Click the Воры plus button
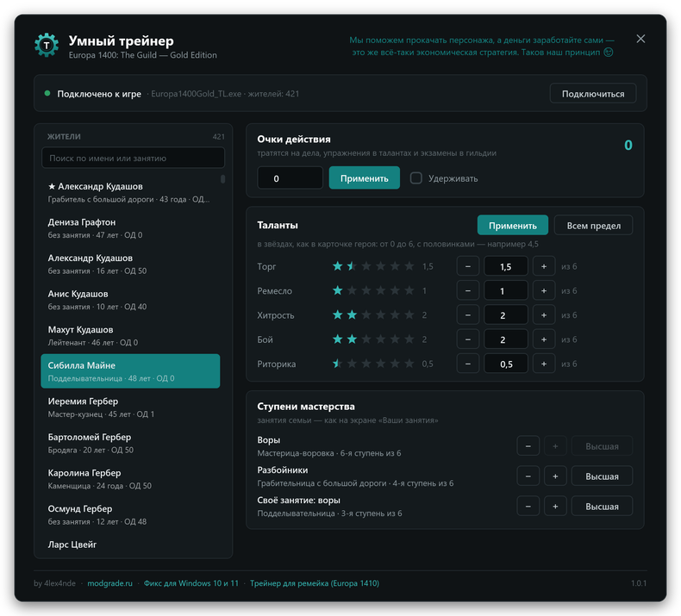The height and width of the screenshot is (616, 681). [555, 445]
